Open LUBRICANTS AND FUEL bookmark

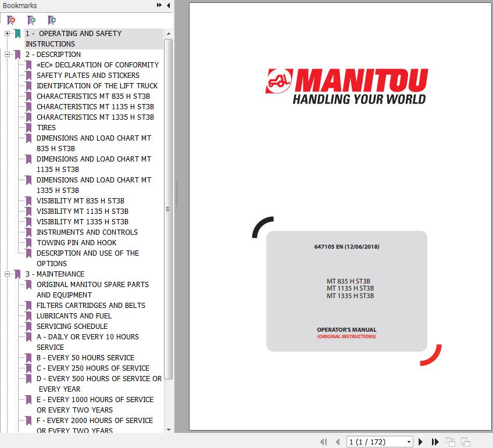(74, 316)
